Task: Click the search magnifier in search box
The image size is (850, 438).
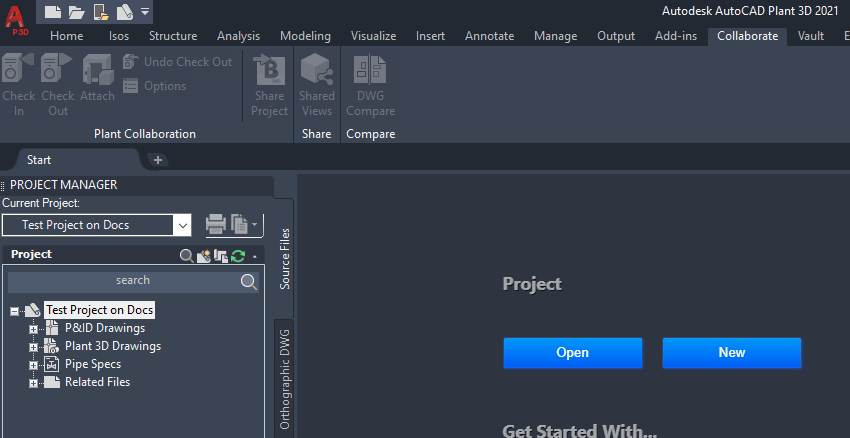Action: pyautogui.click(x=249, y=281)
